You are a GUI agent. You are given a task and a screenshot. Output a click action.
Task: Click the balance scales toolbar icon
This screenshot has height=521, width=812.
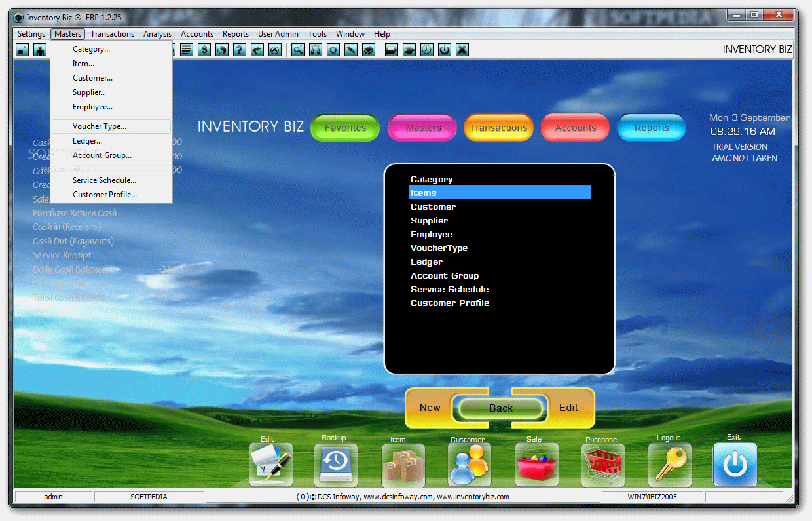(316, 49)
